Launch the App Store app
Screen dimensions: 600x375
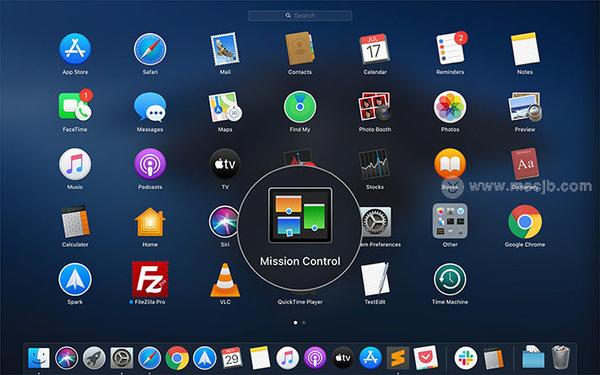(75, 49)
